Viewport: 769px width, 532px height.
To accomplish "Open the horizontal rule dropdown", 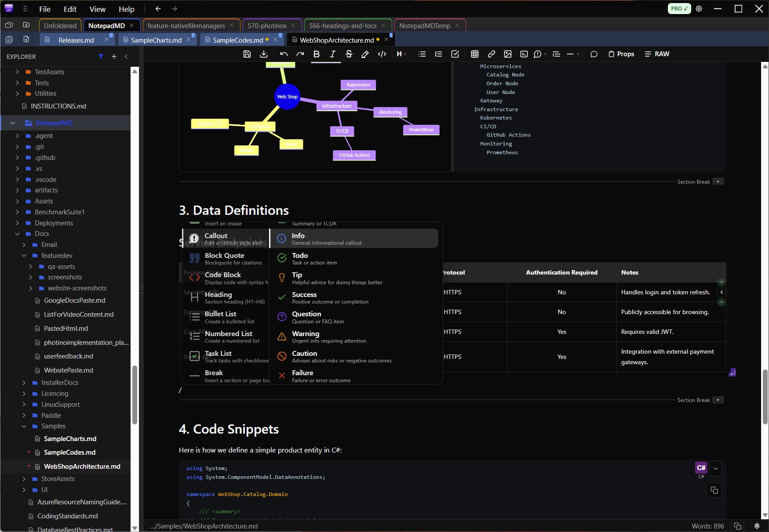I will click(573, 54).
